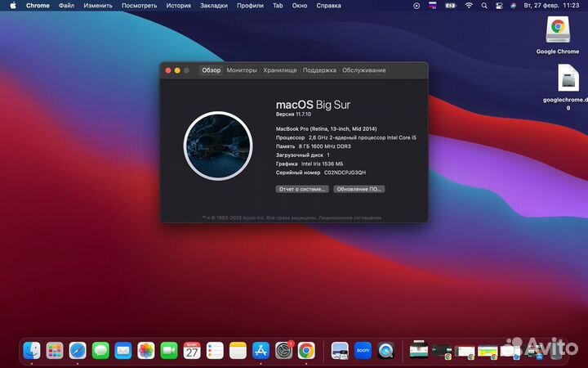Image resolution: width=588 pixels, height=368 pixels.
Task: Open first minimized window thumbnail in Dock
Action: tap(419, 350)
